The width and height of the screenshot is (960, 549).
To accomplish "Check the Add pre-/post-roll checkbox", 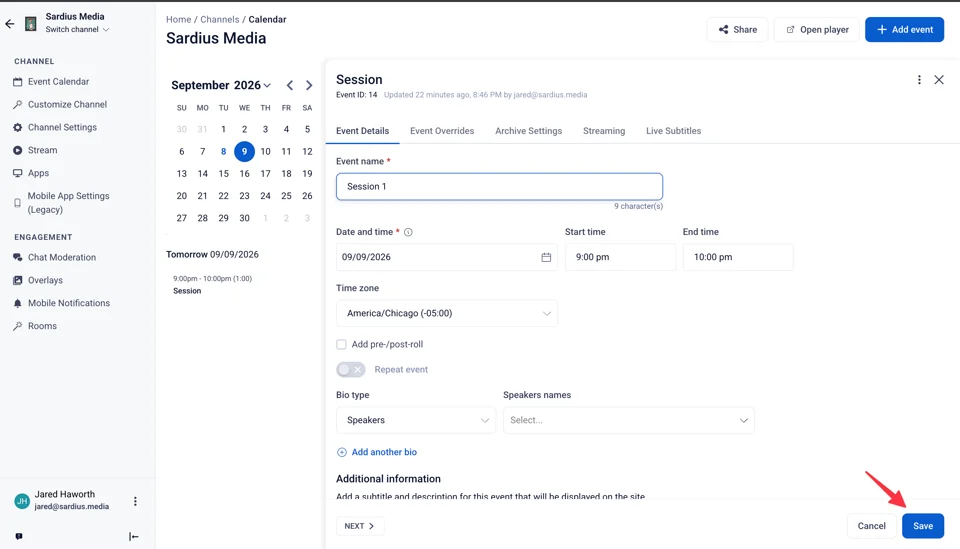I will 341,345.
